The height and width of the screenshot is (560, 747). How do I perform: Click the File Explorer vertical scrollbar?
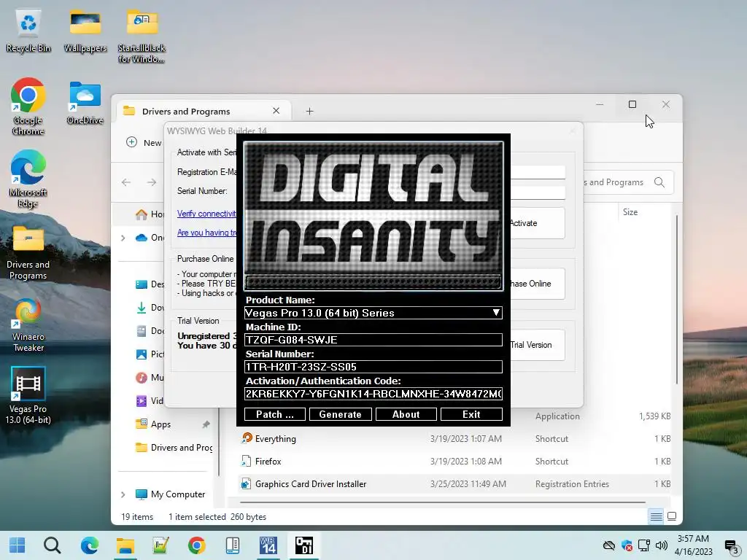[x=678, y=299]
